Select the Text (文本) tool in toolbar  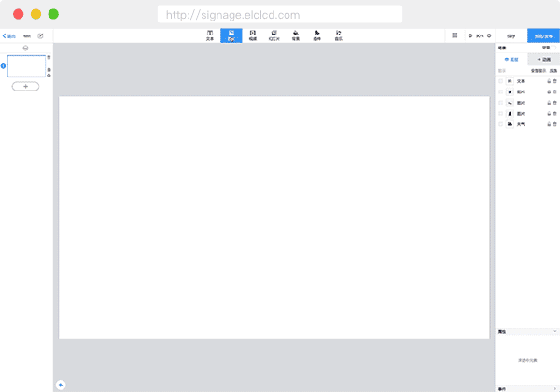point(210,35)
